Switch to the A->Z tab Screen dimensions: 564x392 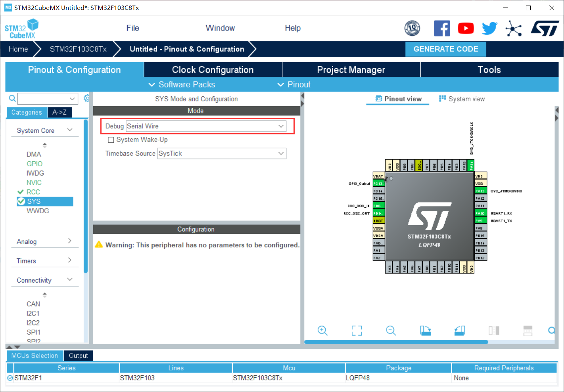(x=59, y=113)
